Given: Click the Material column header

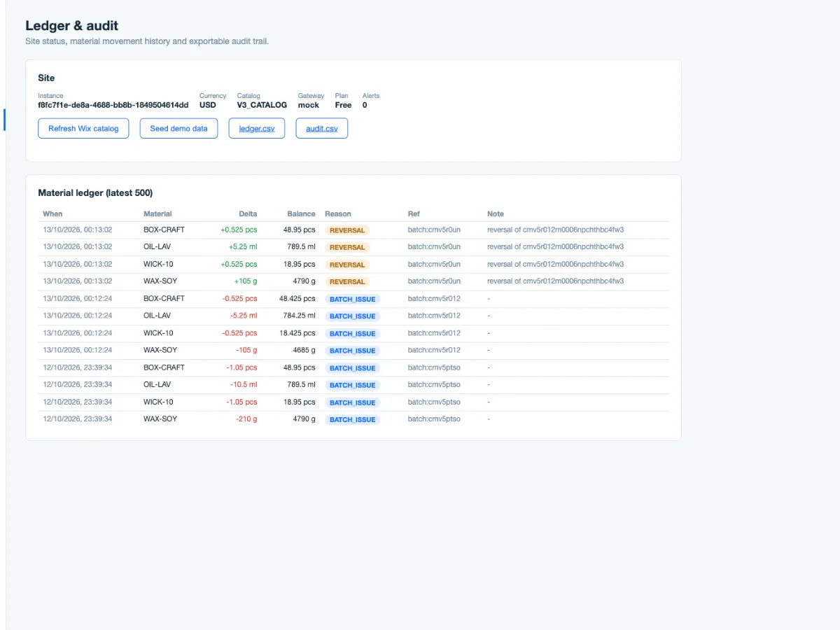Looking at the screenshot, I should pyautogui.click(x=157, y=214).
